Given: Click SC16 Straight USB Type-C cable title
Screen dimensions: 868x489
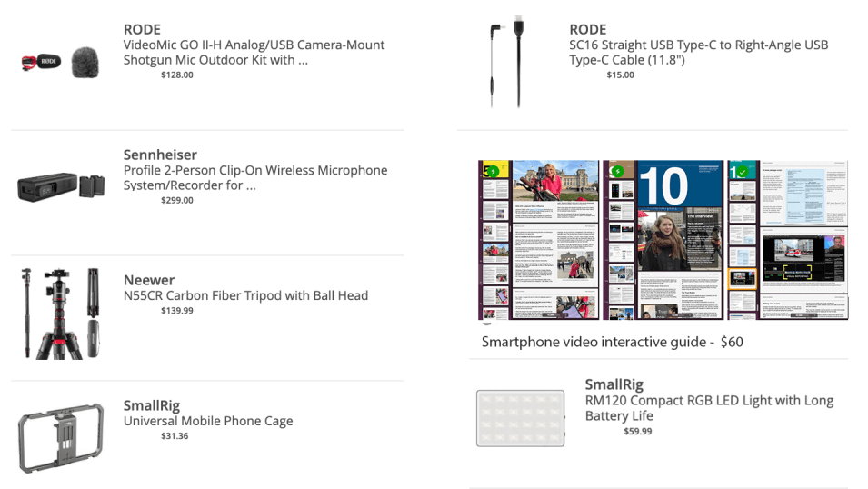Looking at the screenshot, I should (699, 52).
